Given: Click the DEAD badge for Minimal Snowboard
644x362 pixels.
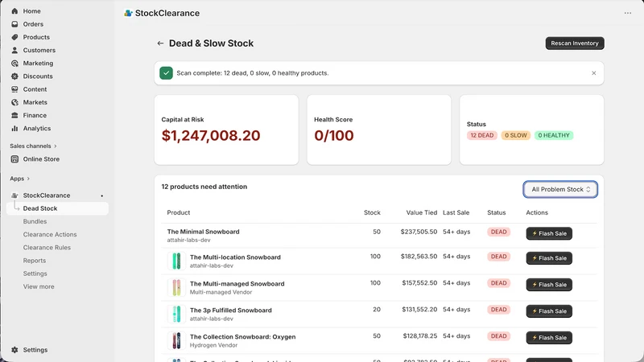Looking at the screenshot, I should tap(498, 232).
